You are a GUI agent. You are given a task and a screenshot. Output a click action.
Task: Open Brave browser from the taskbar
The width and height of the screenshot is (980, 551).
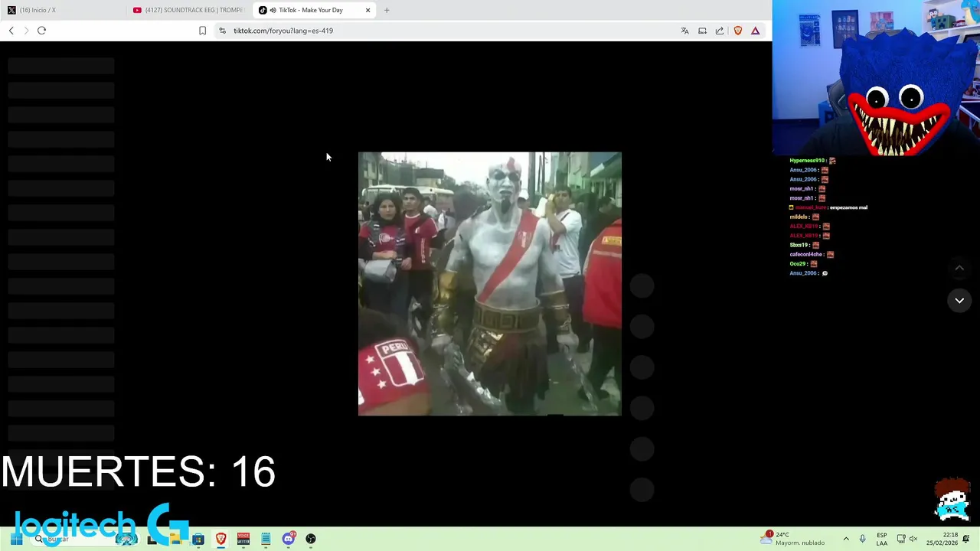click(x=220, y=539)
